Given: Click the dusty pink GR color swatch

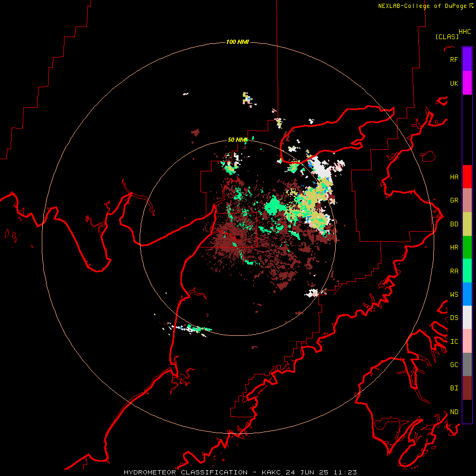Looking at the screenshot, I should (467, 200).
